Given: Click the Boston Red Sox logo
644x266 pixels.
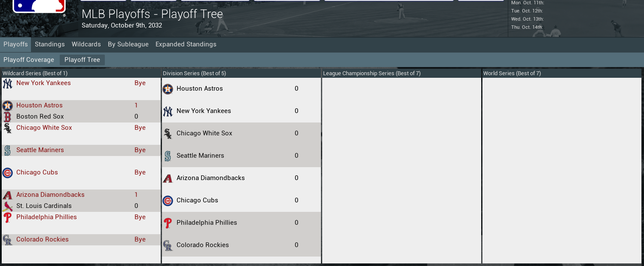Looking at the screenshot, I should pos(7,117).
